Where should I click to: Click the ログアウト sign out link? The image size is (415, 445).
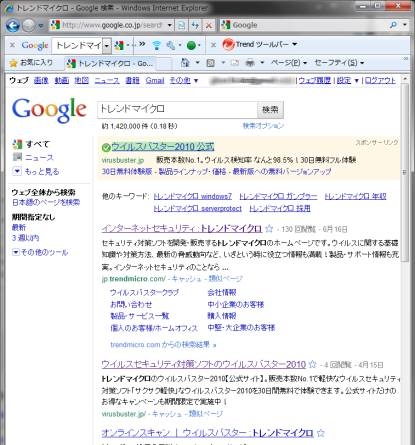click(x=380, y=80)
